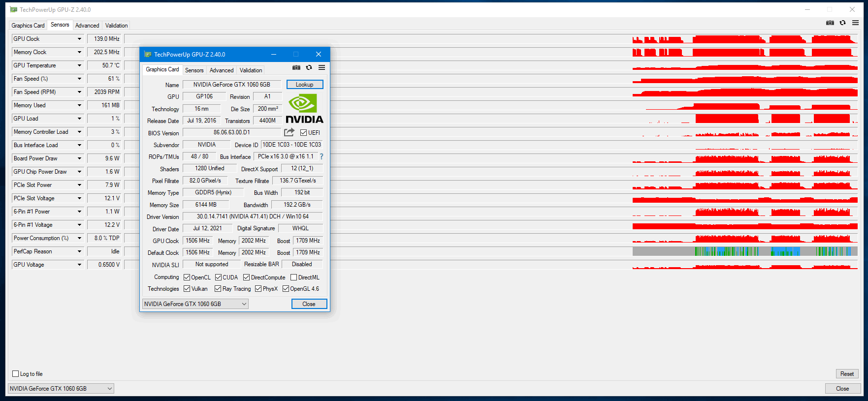Enable the DirectML checkbox
This screenshot has width=868, height=401.
[293, 278]
